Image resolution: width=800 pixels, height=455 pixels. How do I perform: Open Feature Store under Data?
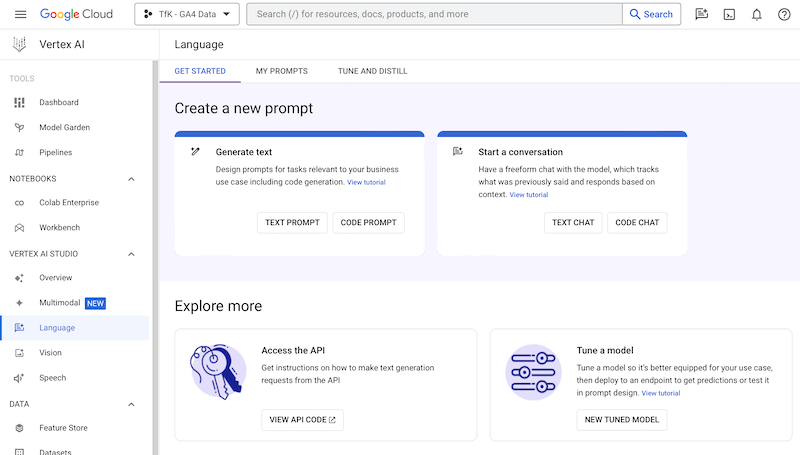[x=63, y=428]
